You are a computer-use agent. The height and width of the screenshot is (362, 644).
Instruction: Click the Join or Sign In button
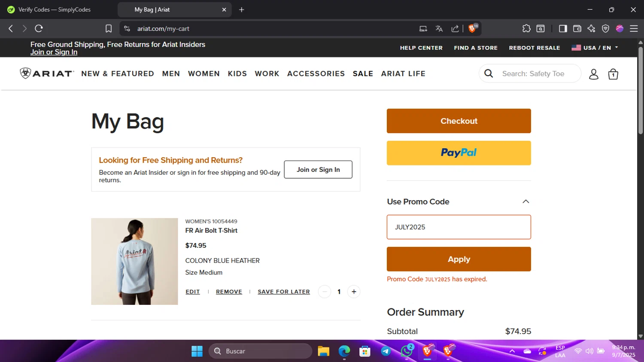[x=318, y=170]
